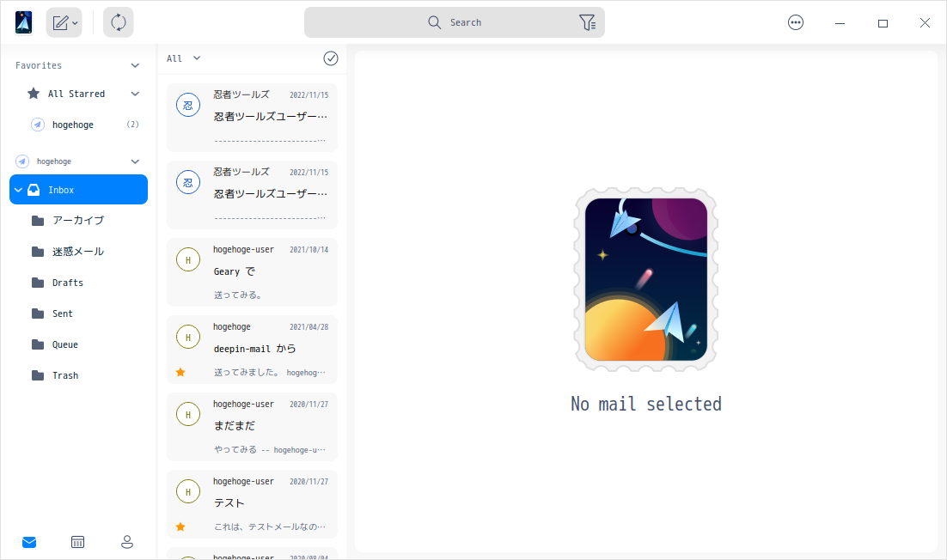This screenshot has width=947, height=560.
Task: Click the H avatar on Geary で mail
Action: (x=188, y=260)
